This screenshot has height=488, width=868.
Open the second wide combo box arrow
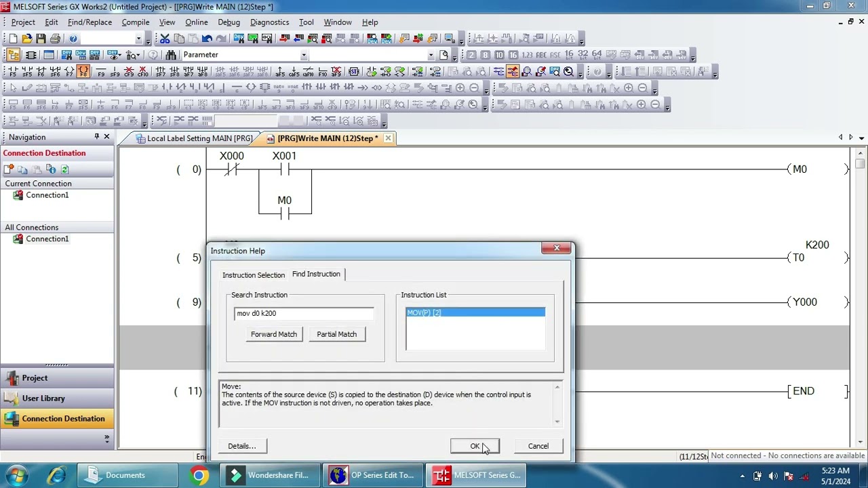click(431, 55)
